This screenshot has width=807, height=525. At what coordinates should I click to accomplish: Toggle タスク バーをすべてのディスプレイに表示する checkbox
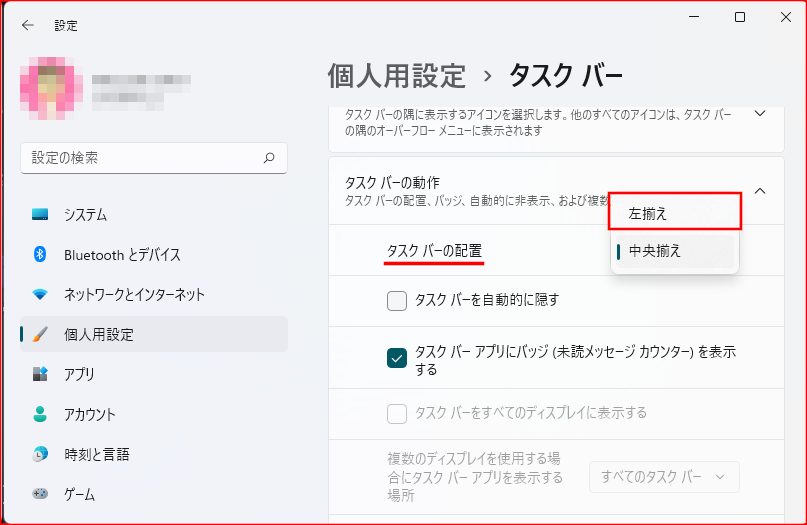397,412
